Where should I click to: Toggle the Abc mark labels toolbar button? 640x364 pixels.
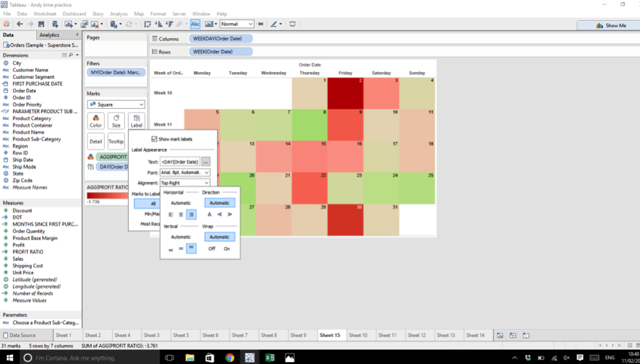click(x=195, y=24)
